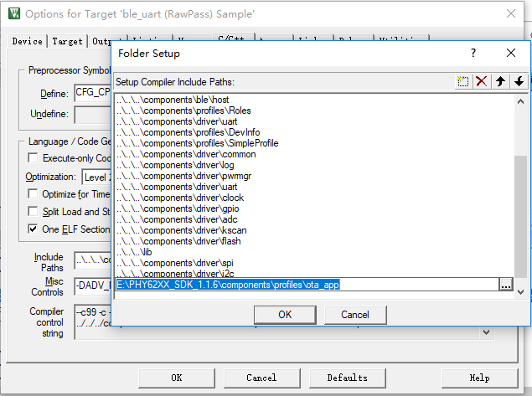Open the Optimization level dropdown

tap(96, 177)
